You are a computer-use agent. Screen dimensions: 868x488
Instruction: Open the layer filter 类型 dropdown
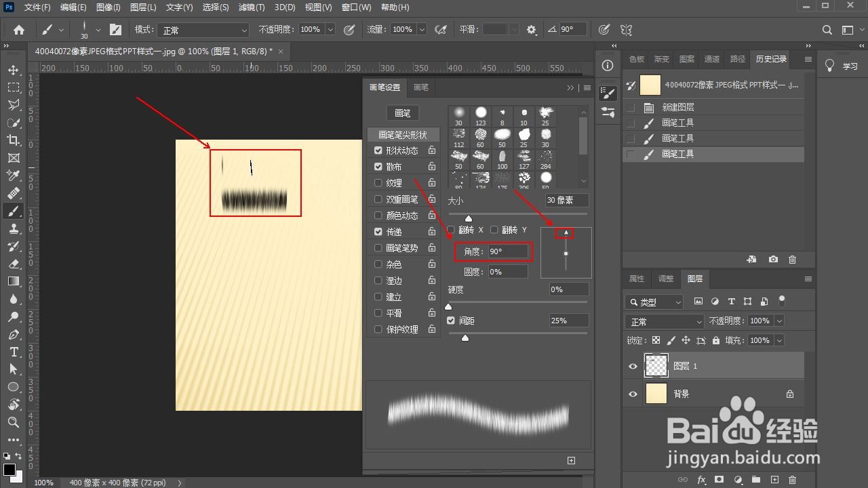[x=655, y=302]
